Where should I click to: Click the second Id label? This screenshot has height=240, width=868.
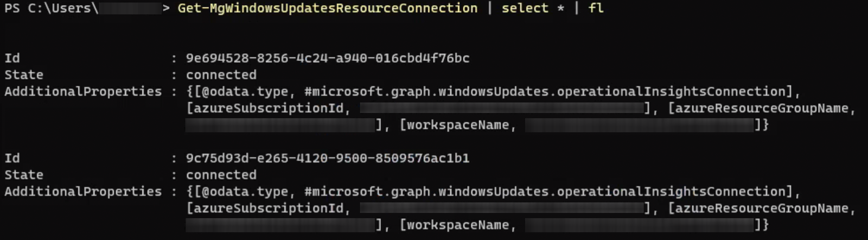(12, 158)
